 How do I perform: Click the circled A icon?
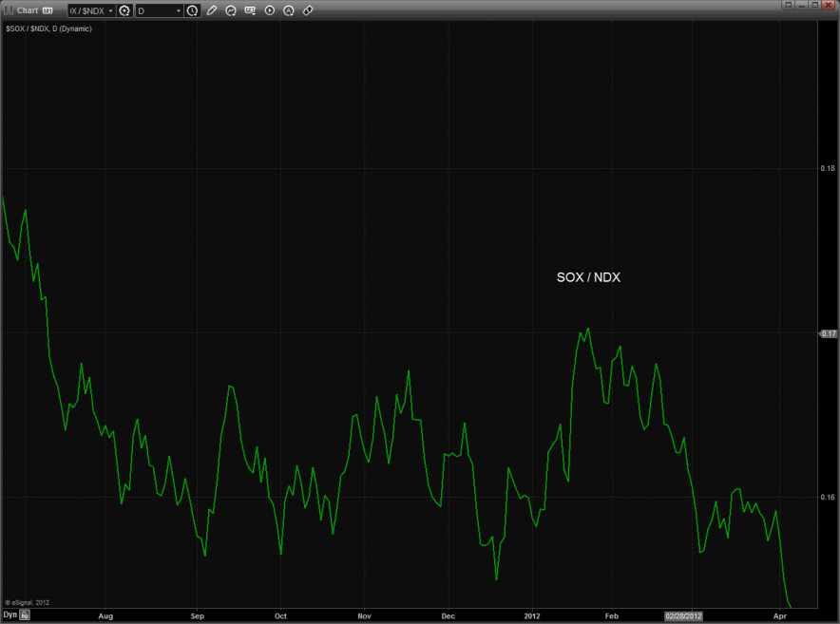point(288,10)
